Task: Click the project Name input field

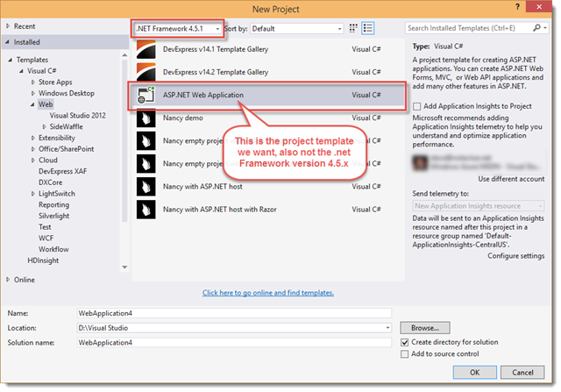Action: coord(234,313)
